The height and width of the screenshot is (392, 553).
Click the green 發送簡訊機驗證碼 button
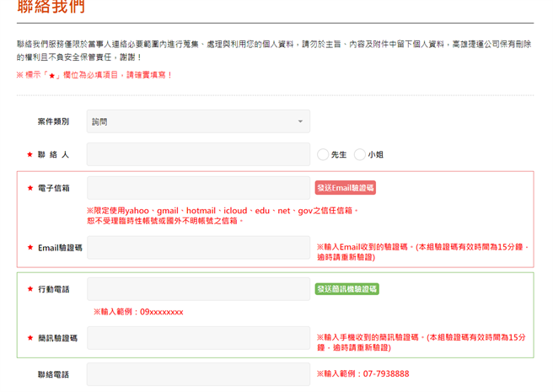(347, 289)
